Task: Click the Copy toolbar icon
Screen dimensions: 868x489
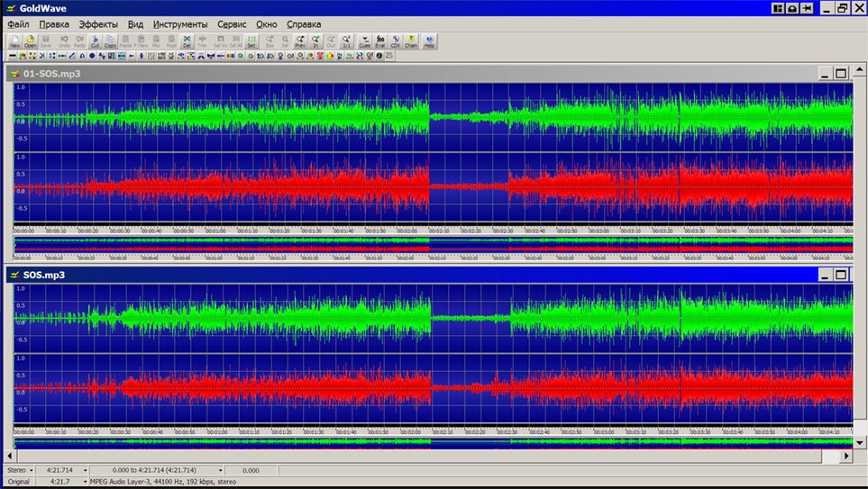Action: (110, 41)
